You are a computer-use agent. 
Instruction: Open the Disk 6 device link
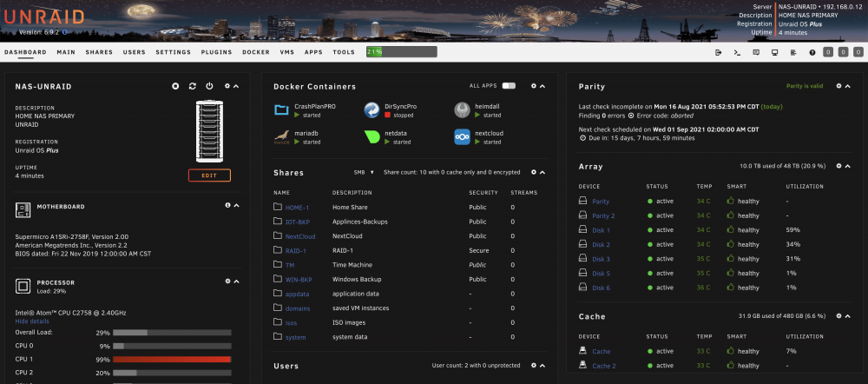coord(602,288)
